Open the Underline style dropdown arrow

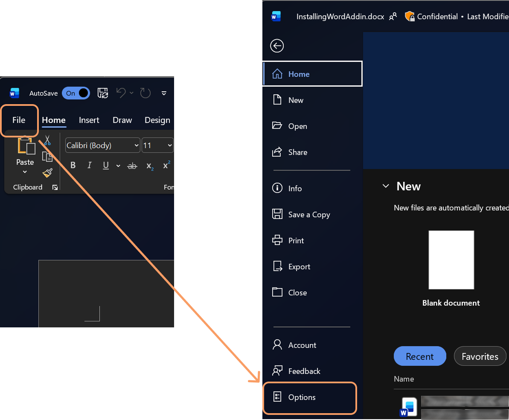[x=118, y=166]
